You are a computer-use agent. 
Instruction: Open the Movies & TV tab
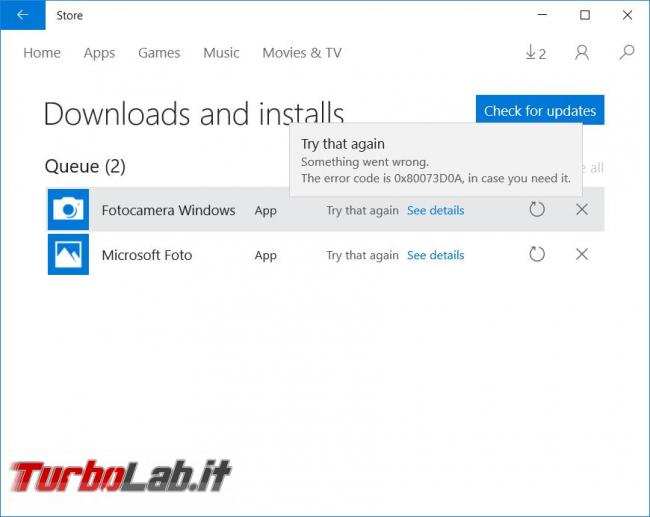(x=302, y=53)
